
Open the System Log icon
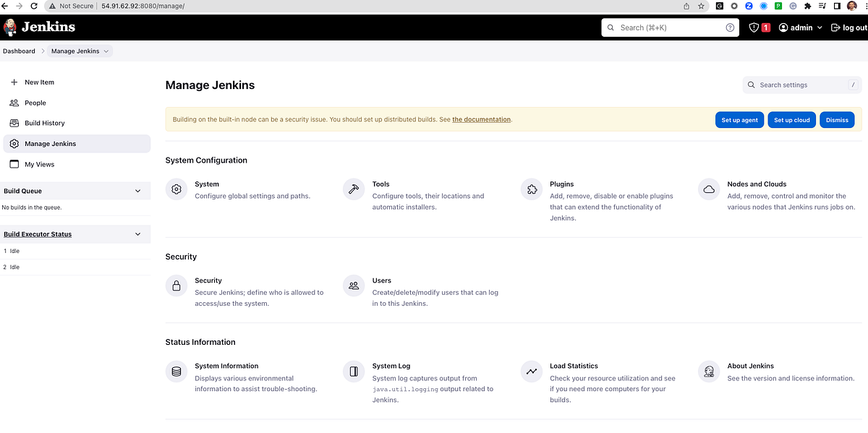pos(353,371)
